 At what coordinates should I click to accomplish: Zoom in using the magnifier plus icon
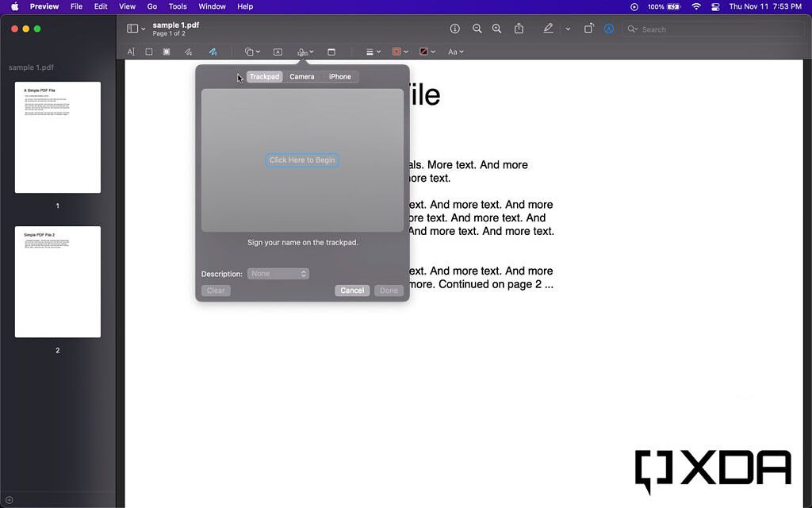click(497, 28)
